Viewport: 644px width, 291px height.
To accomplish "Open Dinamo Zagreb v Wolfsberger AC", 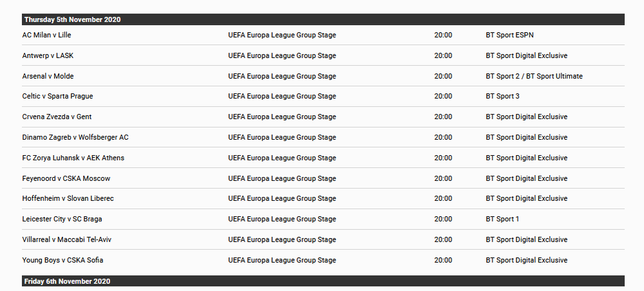I will 75,137.
